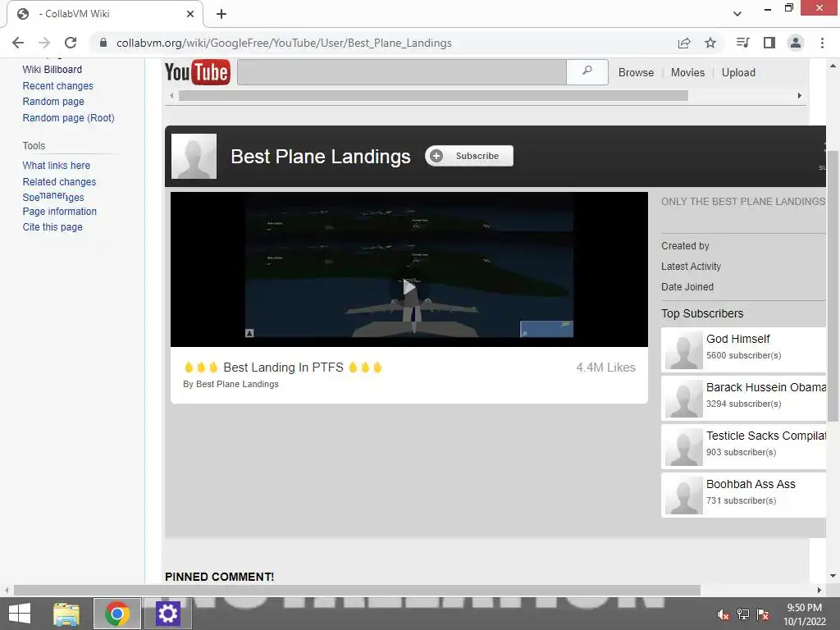This screenshot has height=630, width=840.
Task: Open the Movies menu item
Action: point(687,73)
